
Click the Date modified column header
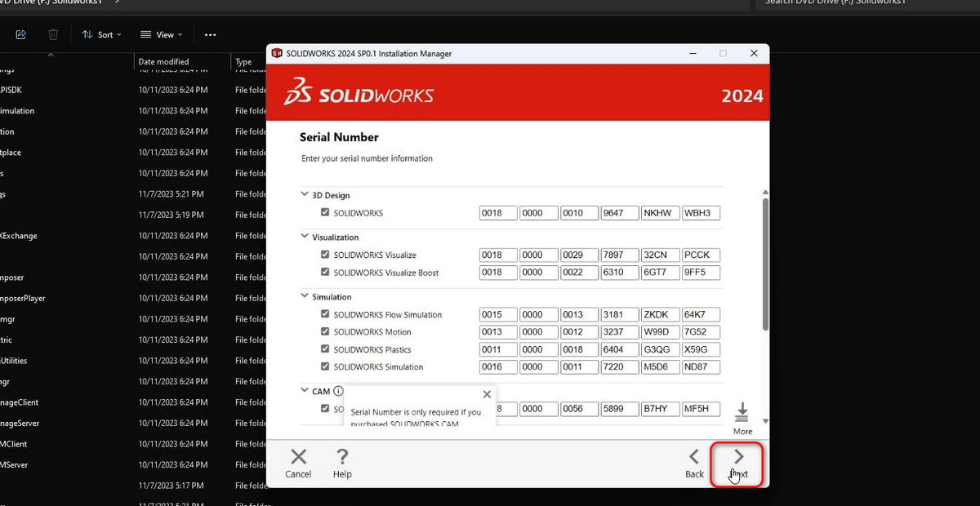pyautogui.click(x=163, y=62)
